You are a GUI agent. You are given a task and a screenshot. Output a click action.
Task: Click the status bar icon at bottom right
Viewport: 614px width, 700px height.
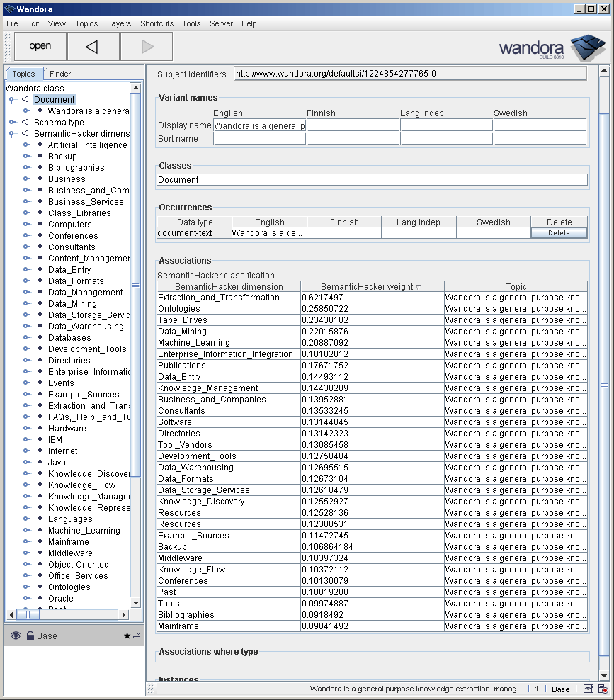pyautogui.click(x=602, y=689)
